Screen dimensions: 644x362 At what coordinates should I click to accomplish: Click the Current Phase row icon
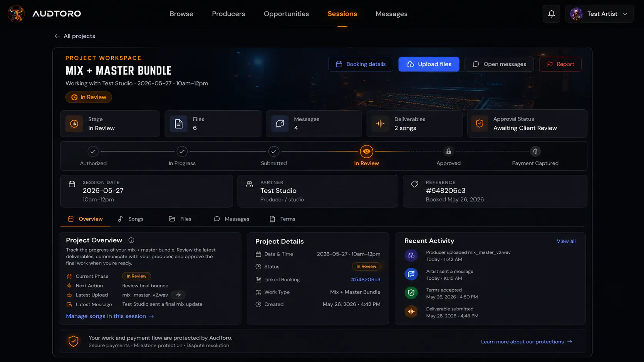click(69, 276)
